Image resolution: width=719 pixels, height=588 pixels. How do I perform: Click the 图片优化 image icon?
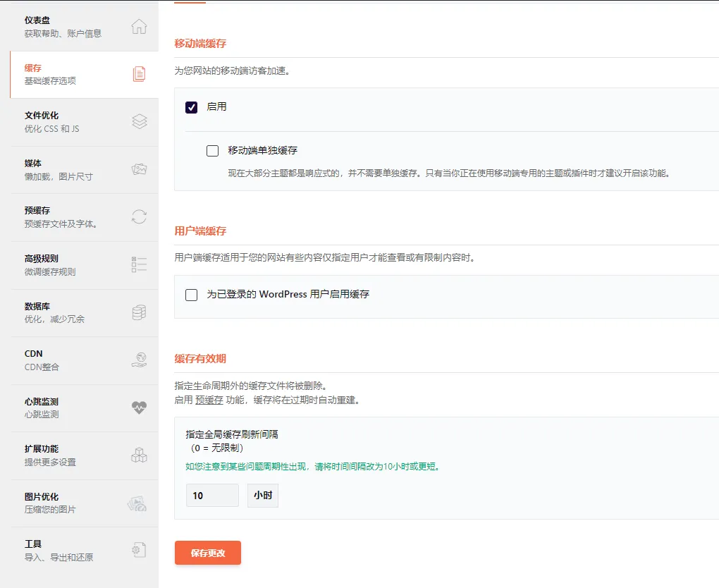(x=140, y=503)
